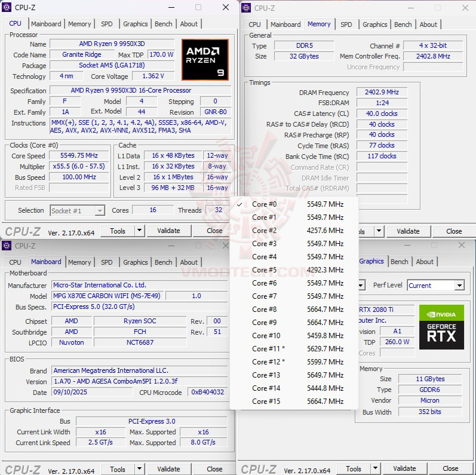
Task: Click the Level 3 cache value 96 MB + 32 MB
Action: click(x=173, y=188)
